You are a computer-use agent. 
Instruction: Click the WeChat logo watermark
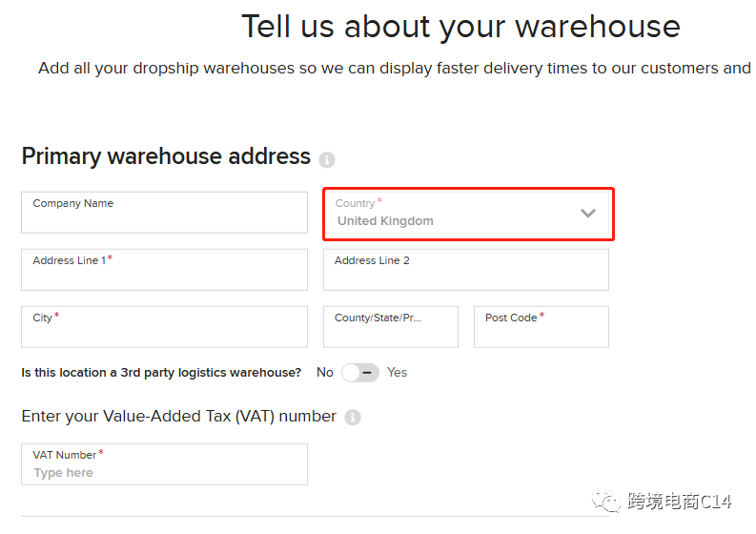pos(604,501)
